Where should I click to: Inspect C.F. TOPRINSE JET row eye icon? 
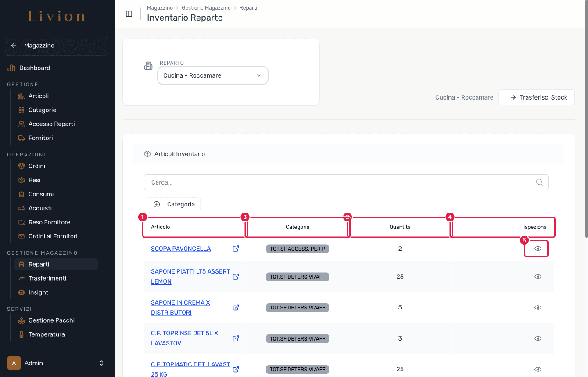(538, 338)
